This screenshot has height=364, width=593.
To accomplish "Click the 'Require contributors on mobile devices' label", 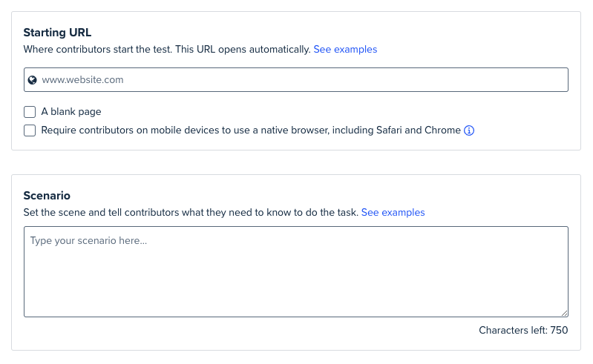I will (251, 130).
